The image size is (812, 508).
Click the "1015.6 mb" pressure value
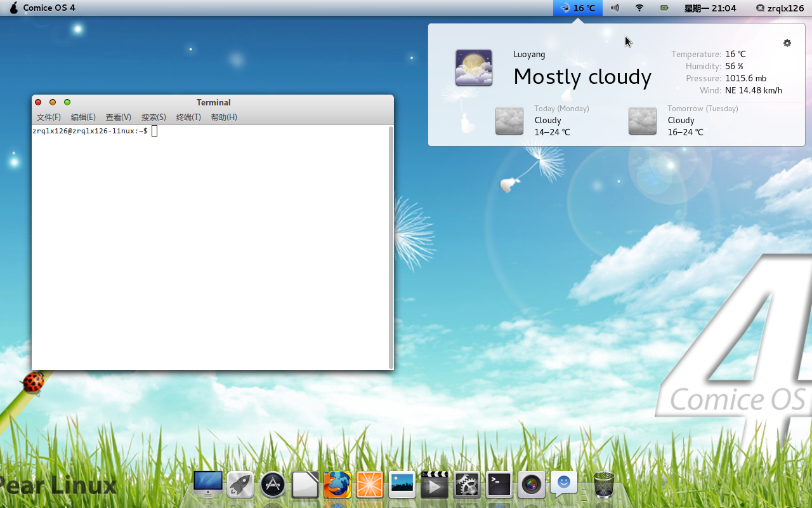pos(745,79)
